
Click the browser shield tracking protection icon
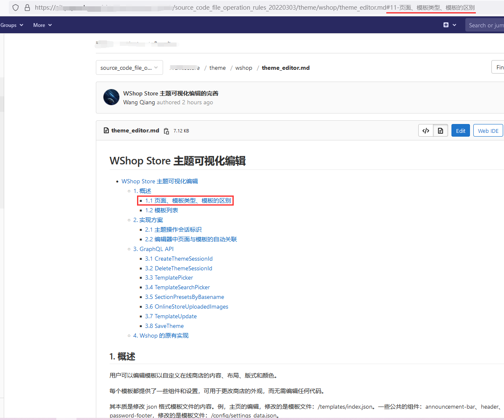pos(16,8)
